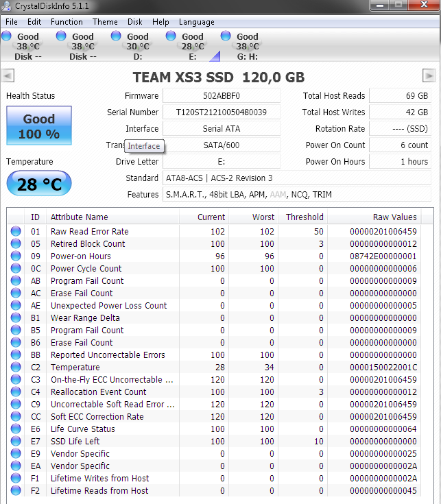Viewport: 441px width, 504px height.
Task: Click status orb for Soft ECC Correction Rate
Action: point(16,416)
